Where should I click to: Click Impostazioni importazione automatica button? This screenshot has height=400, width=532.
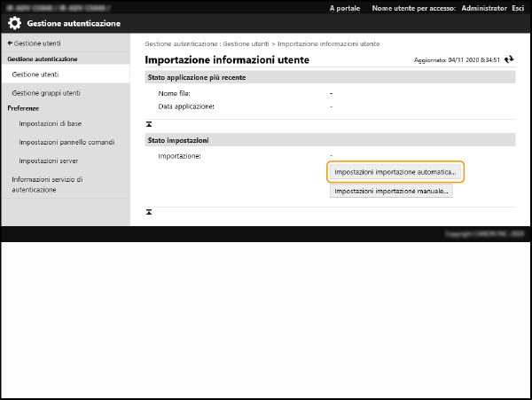(395, 171)
